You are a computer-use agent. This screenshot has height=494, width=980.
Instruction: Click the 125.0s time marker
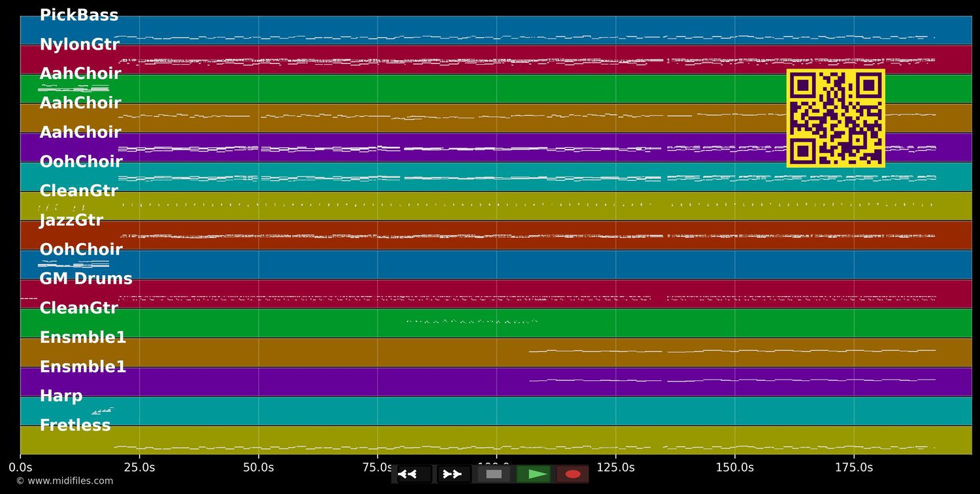[x=615, y=467]
